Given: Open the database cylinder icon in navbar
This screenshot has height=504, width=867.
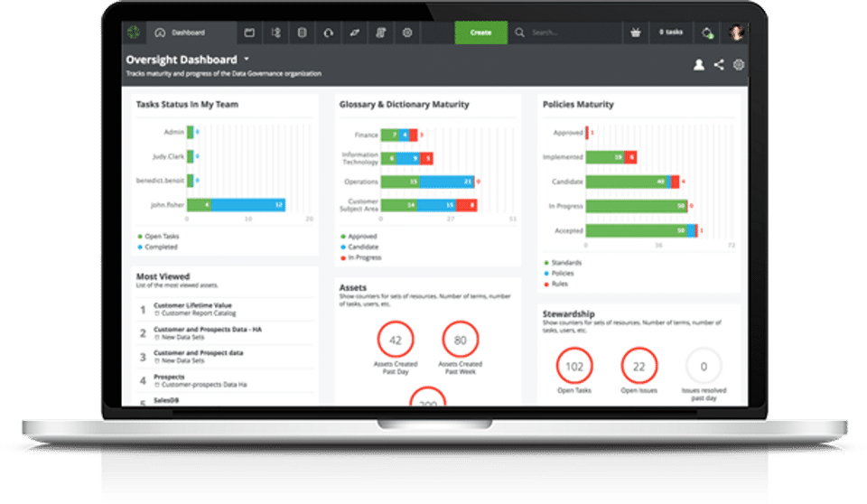Looking at the screenshot, I should [x=302, y=33].
